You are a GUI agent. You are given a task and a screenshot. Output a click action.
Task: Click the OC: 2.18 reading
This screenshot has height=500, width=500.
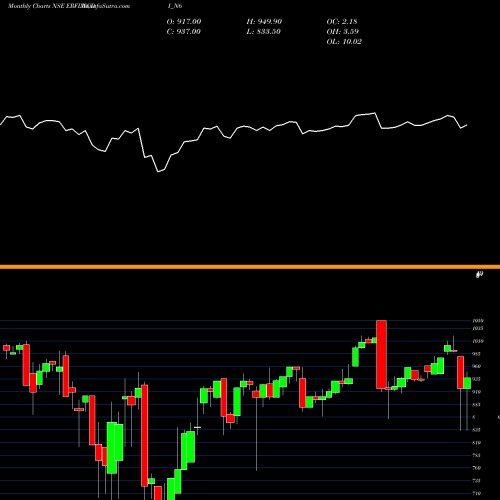(x=342, y=21)
